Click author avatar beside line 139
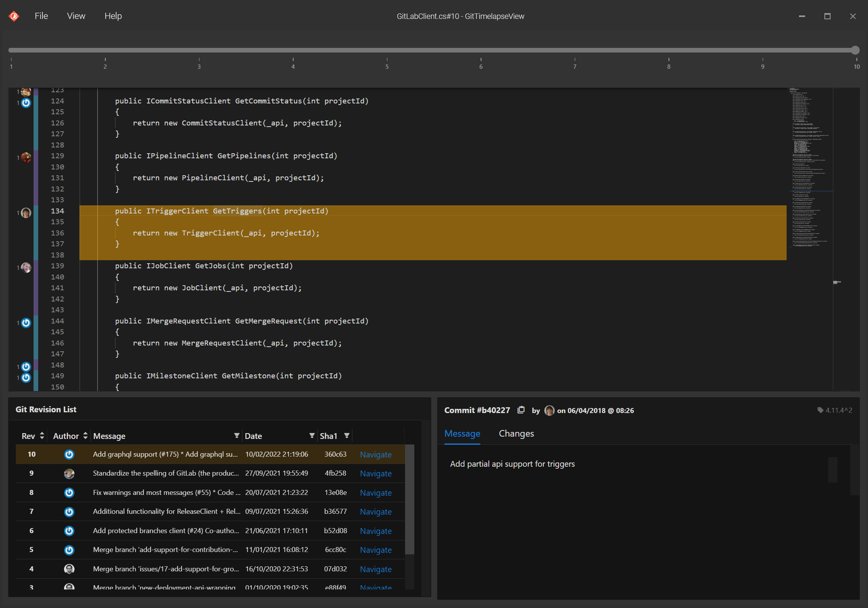 click(26, 268)
